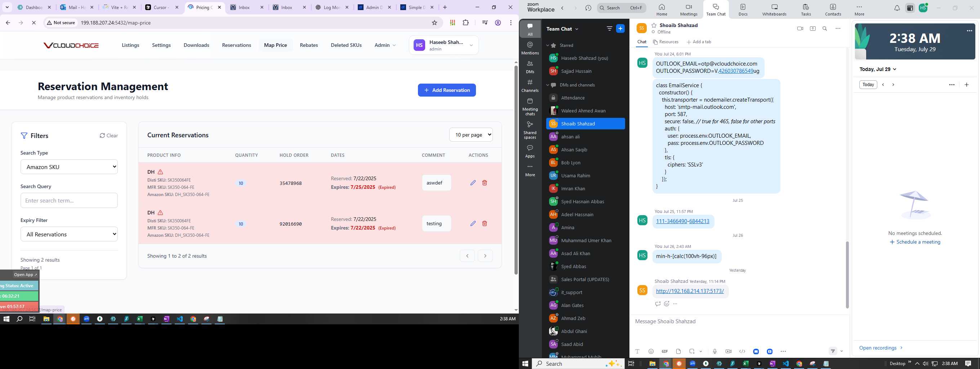Screen dimensions: 980x369
Task: Open emoji picker in message composer
Action: (x=651, y=351)
